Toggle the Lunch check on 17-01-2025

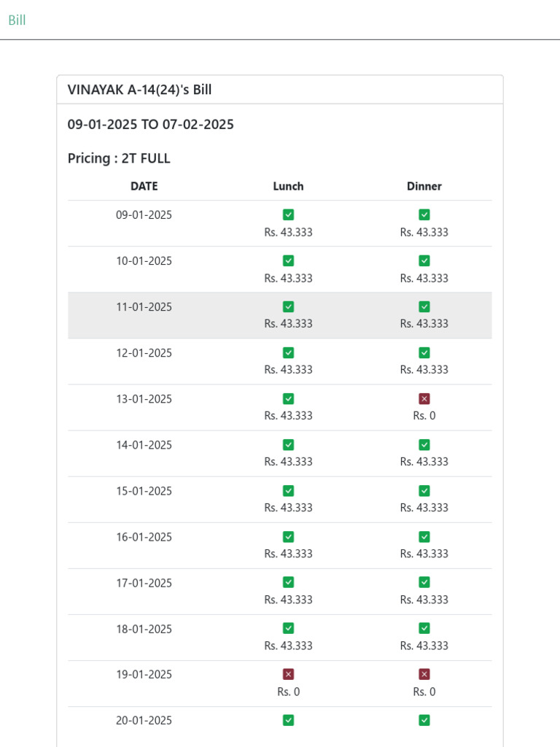289,582
